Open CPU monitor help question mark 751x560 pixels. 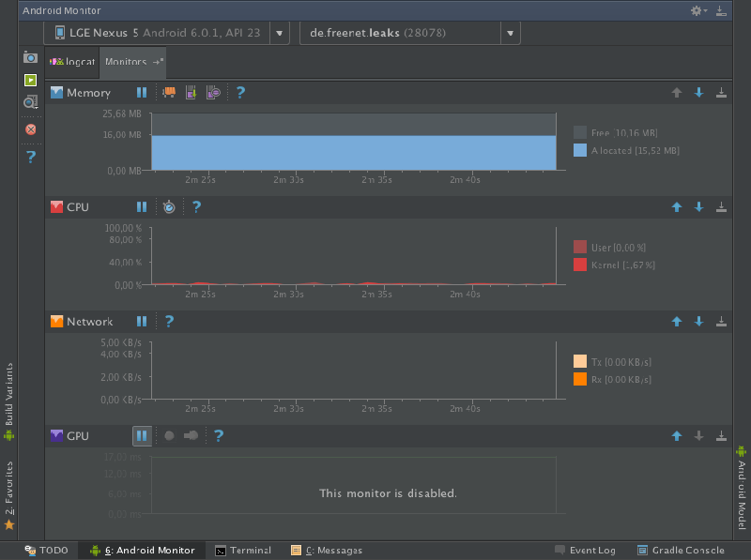click(196, 206)
